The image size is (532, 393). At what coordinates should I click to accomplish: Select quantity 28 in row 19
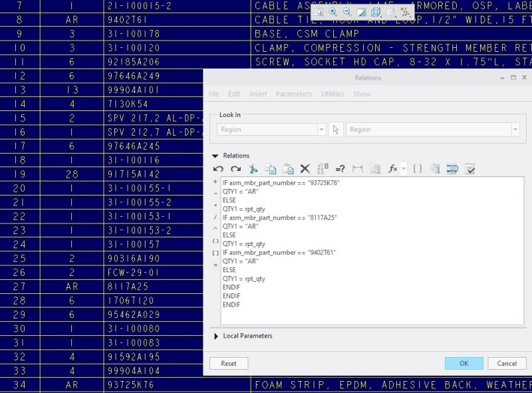(x=72, y=174)
